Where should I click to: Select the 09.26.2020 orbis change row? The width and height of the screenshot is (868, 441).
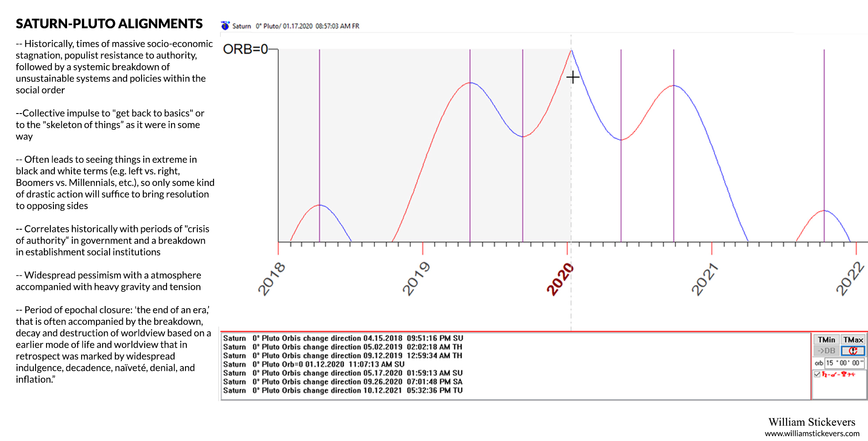click(x=342, y=382)
